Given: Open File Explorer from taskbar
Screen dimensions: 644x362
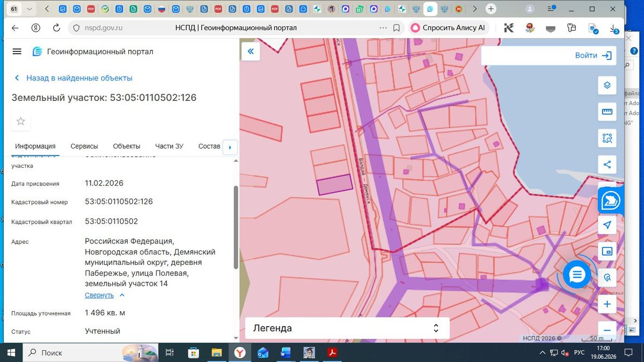Looking at the screenshot, I should [x=216, y=352].
